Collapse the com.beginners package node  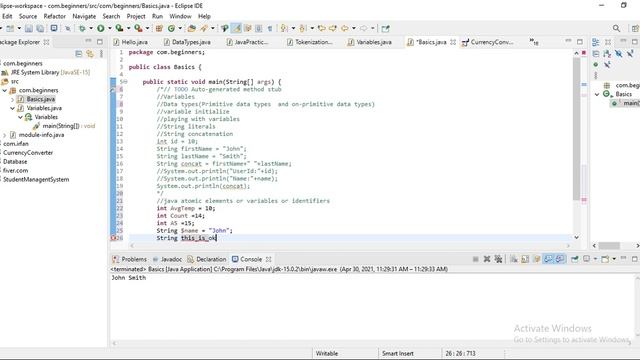pos(4,90)
